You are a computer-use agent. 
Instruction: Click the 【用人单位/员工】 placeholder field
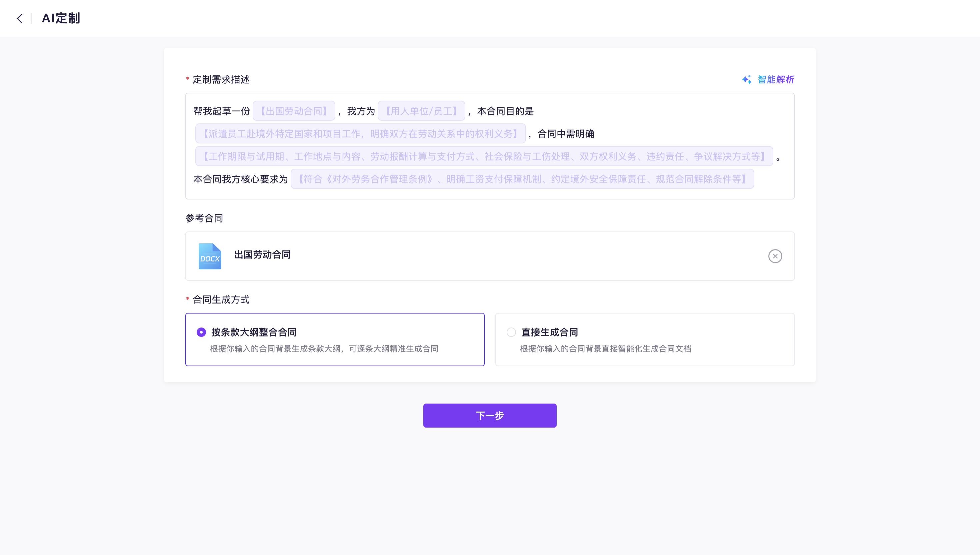tap(421, 111)
